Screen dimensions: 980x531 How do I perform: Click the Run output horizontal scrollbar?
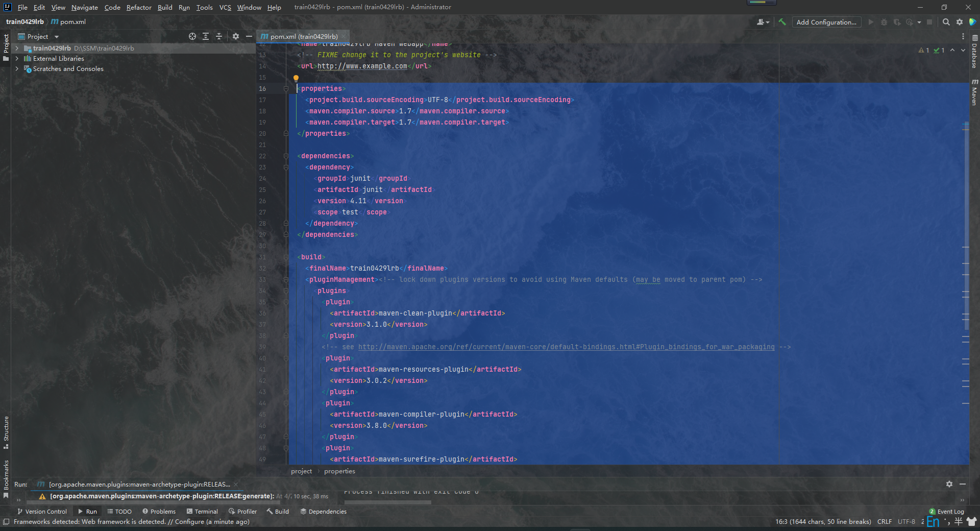click(x=388, y=502)
